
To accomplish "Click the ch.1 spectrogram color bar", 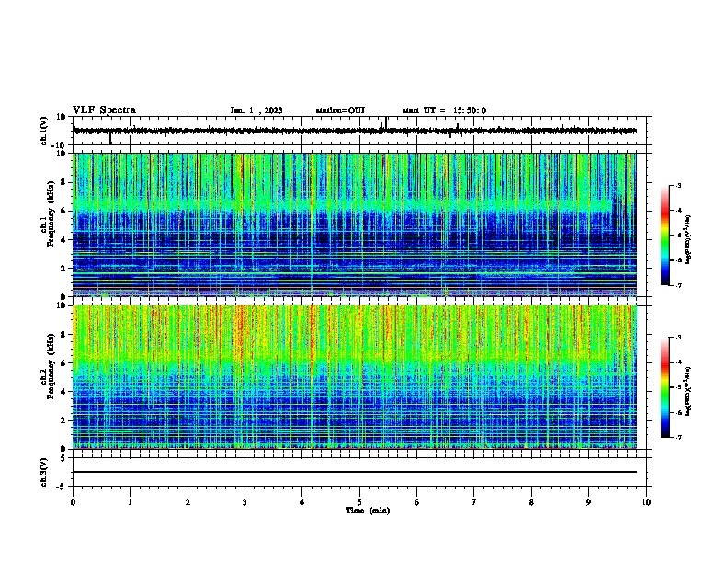I will pos(665,236).
